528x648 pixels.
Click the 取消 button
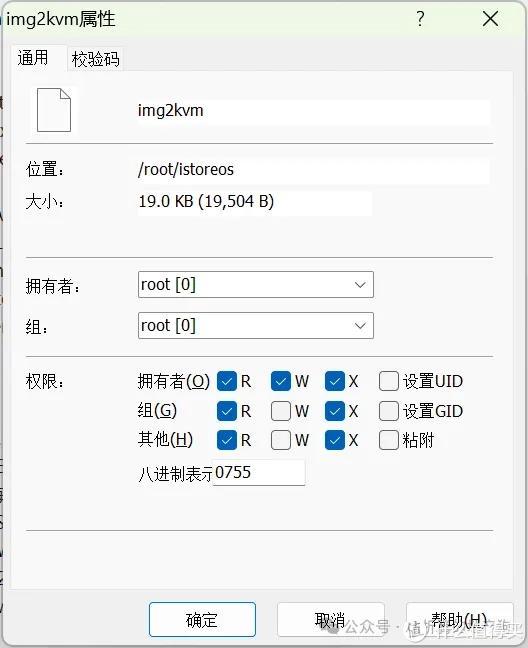click(331, 619)
